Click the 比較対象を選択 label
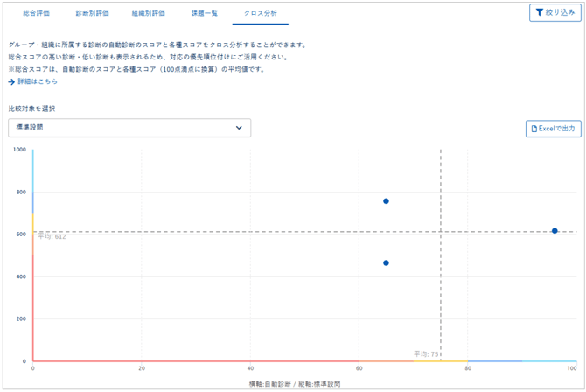This screenshot has width=586, height=392. [31, 108]
